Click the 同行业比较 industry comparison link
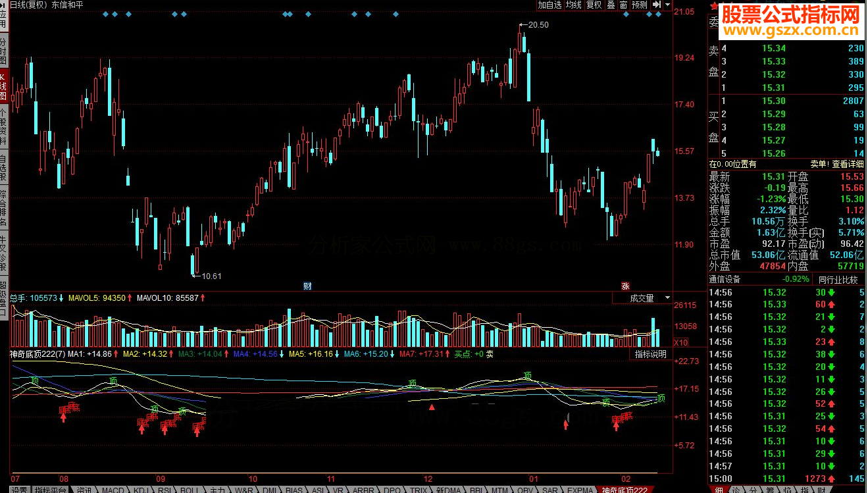 point(838,279)
